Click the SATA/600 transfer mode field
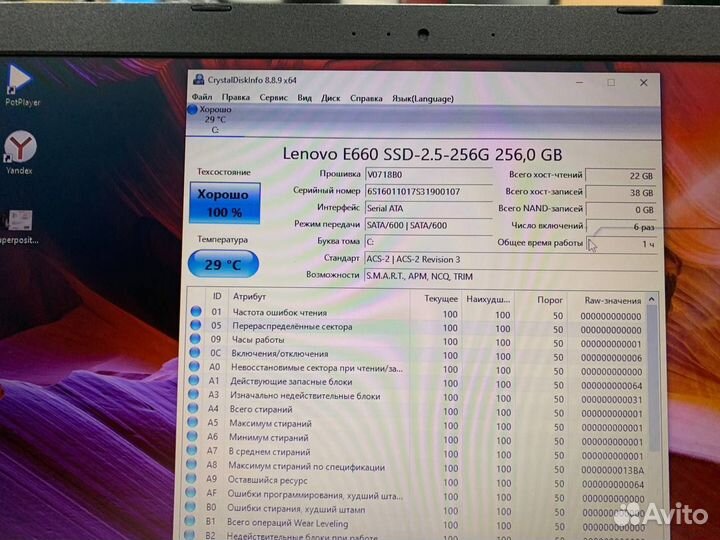This screenshot has width=720, height=540. [x=428, y=225]
